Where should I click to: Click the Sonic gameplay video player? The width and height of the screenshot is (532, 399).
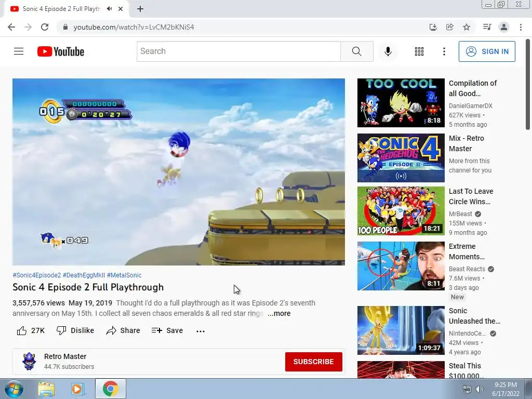click(179, 171)
